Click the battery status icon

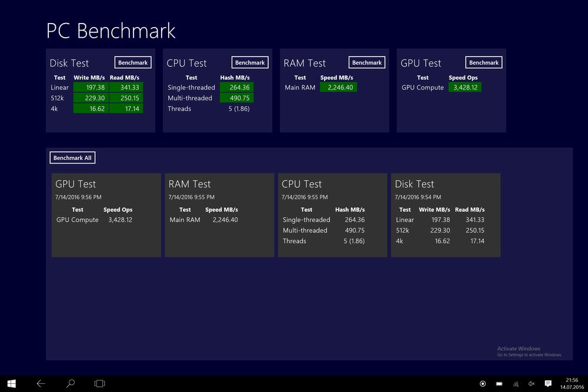pyautogui.click(x=499, y=384)
